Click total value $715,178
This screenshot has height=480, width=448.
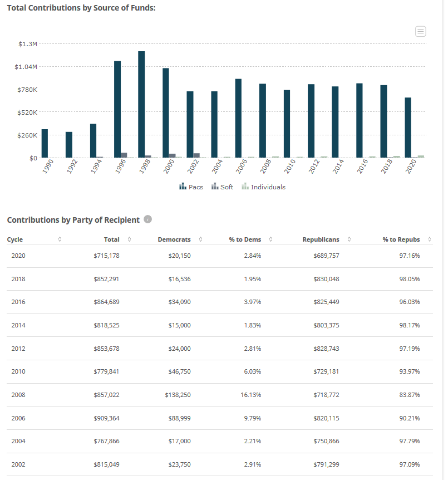106,256
